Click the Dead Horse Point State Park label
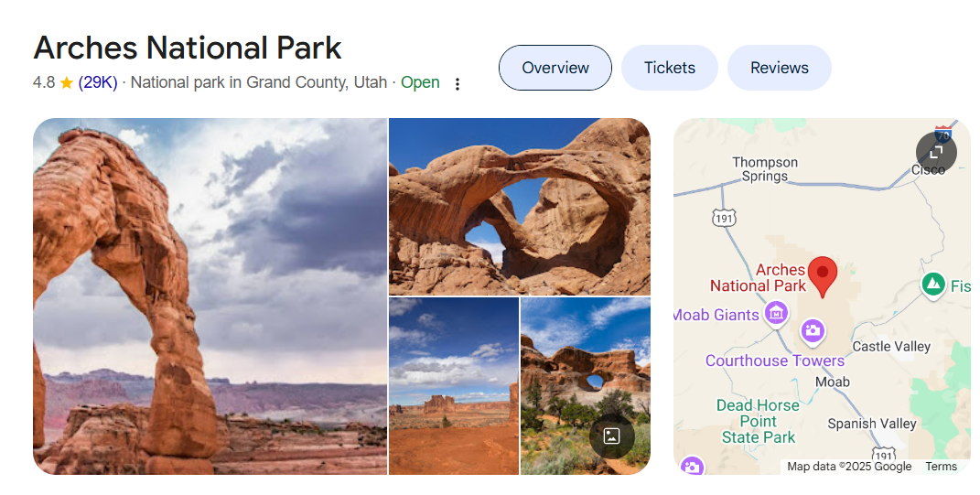The width and height of the screenshot is (980, 495). [759, 421]
